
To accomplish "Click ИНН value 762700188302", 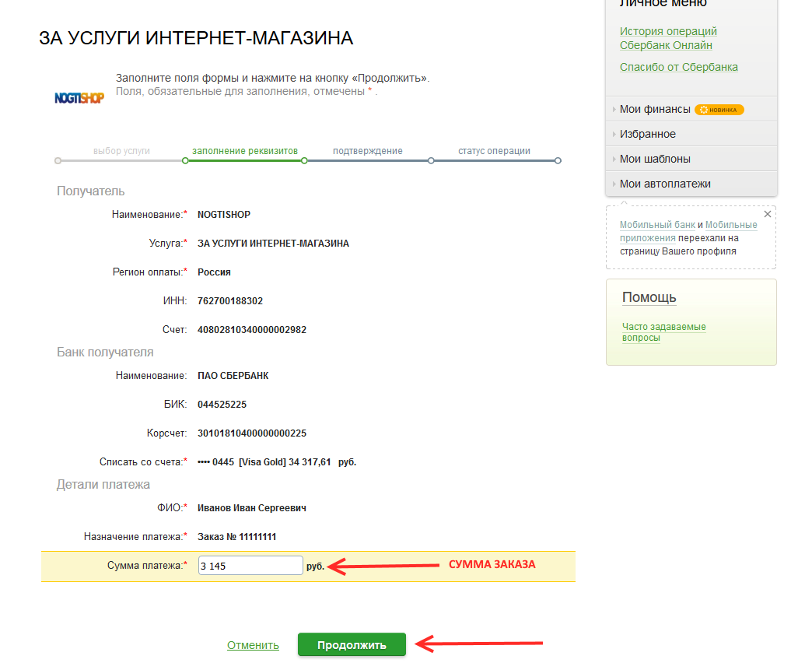I will point(230,301).
